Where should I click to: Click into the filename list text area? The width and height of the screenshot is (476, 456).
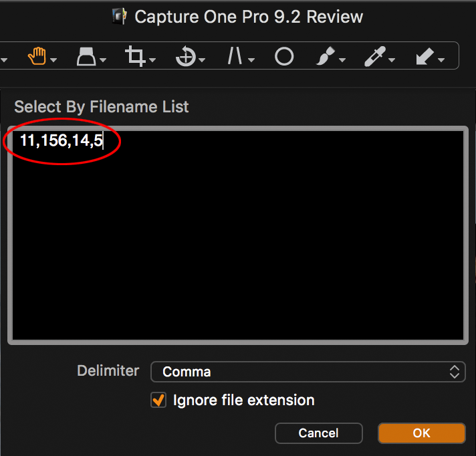pyautogui.click(x=238, y=235)
